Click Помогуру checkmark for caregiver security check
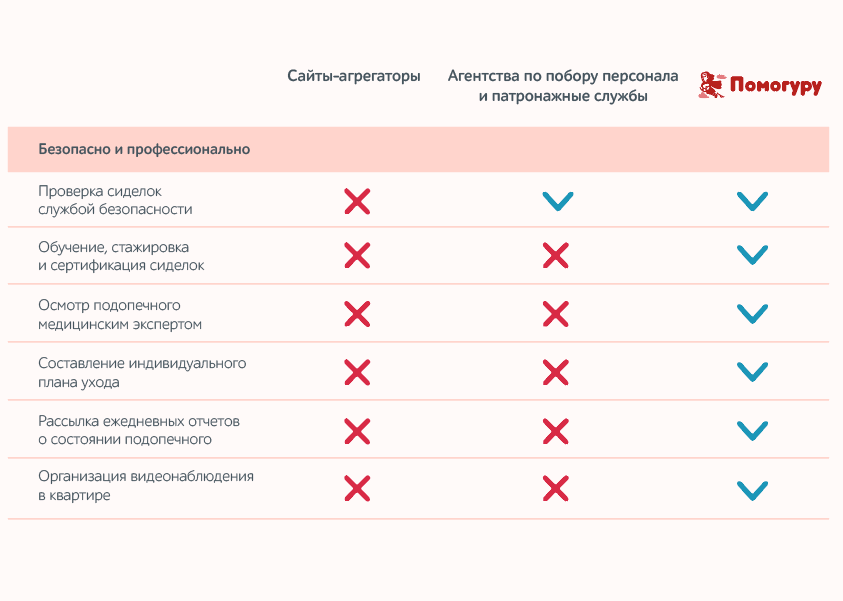Screen dimensions: 843x601 tap(751, 201)
